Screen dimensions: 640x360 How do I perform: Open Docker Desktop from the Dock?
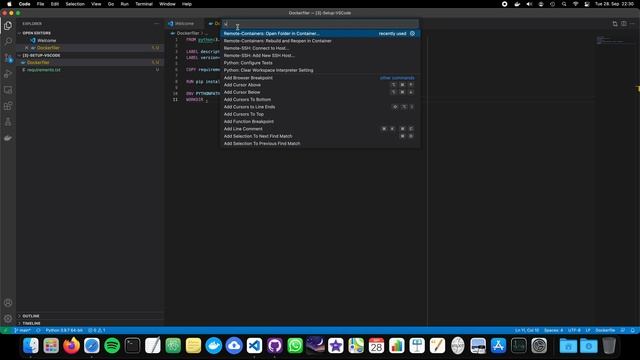[x=213, y=346]
